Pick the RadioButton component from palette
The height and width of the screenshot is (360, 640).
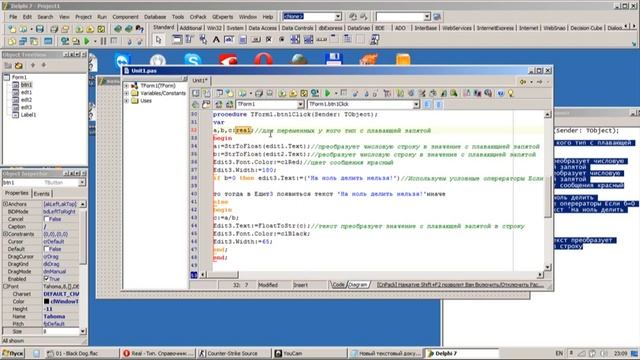pos(282,40)
